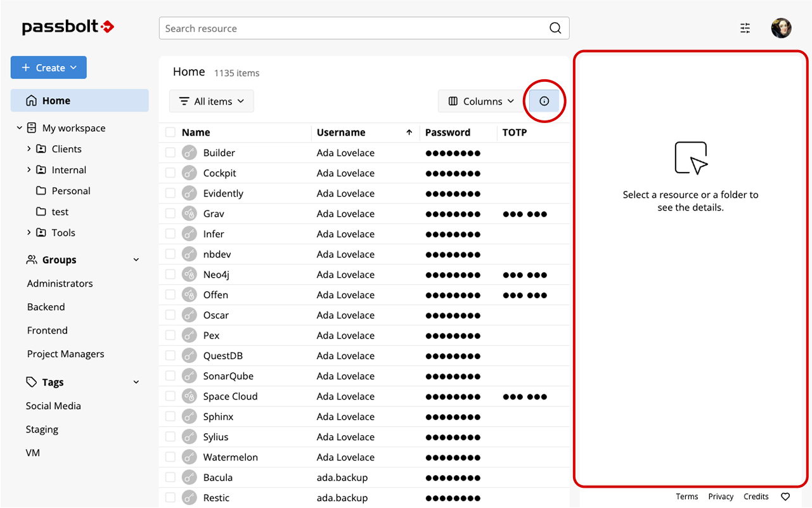
Task: Reveal the hidden TOTP for Grav
Action: click(525, 214)
